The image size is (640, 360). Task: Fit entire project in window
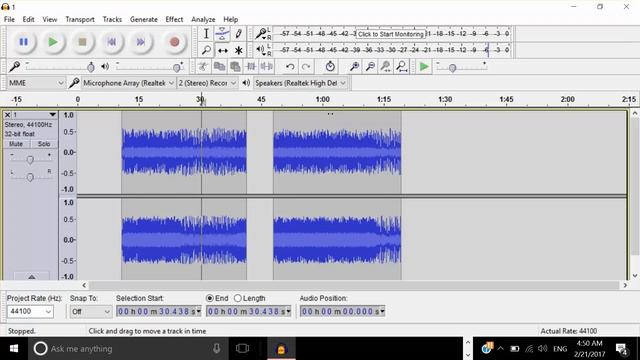402,66
